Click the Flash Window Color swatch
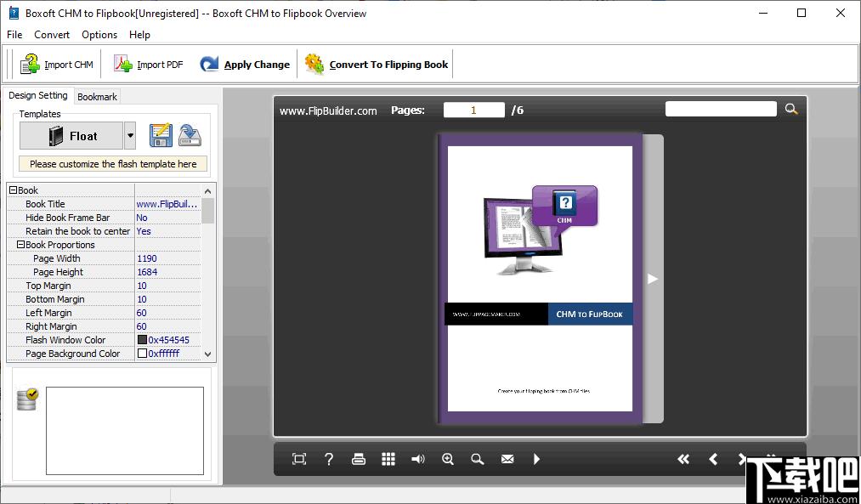The image size is (861, 504). tap(142, 340)
